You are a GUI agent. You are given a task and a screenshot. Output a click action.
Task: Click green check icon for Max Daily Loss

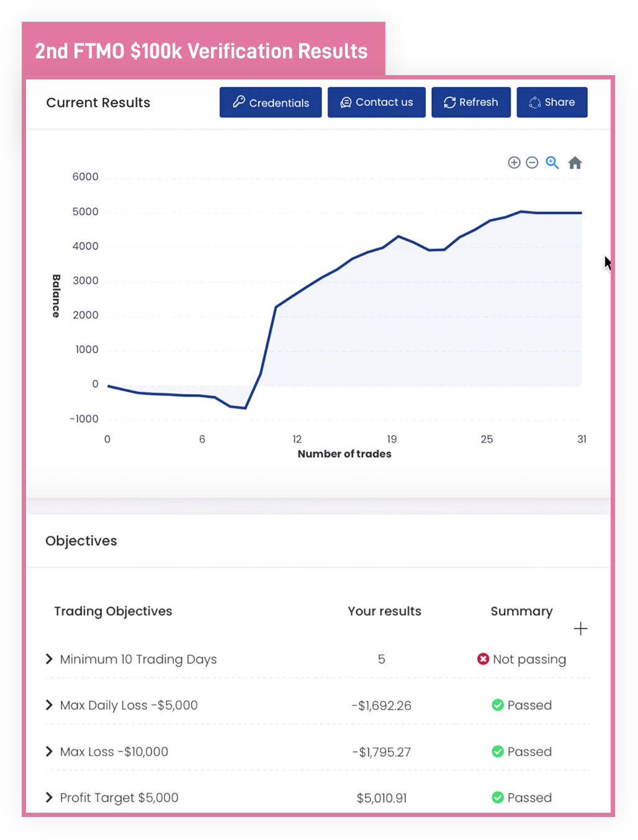click(498, 705)
